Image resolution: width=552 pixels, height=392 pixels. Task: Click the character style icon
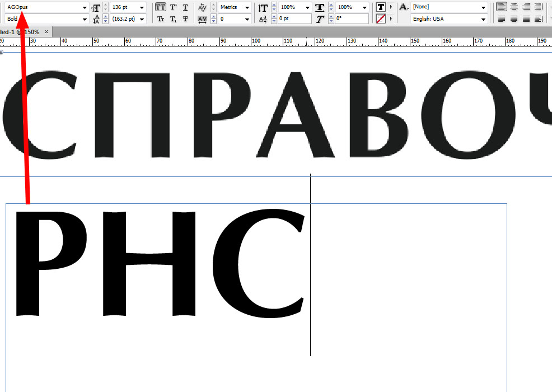(x=404, y=7)
